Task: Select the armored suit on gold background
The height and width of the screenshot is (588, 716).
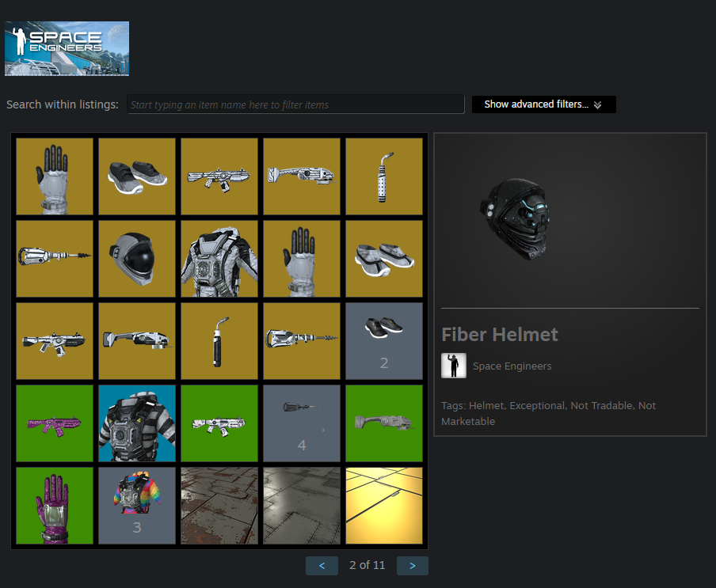Action: pos(219,259)
